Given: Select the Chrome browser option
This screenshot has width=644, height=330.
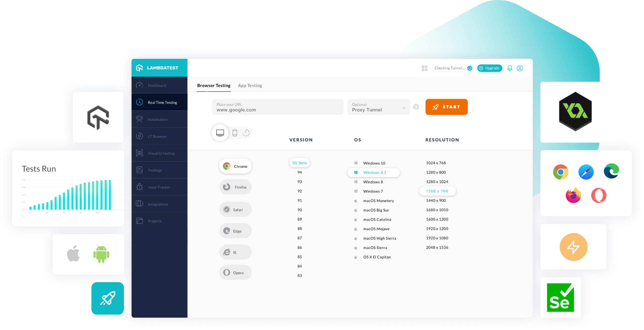Looking at the screenshot, I should 235,166.
